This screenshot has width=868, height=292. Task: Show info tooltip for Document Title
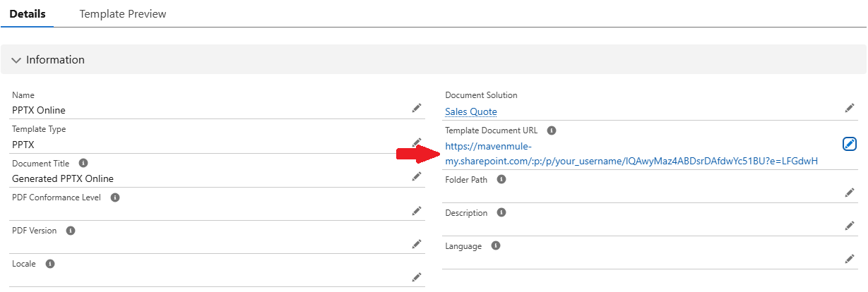83,163
